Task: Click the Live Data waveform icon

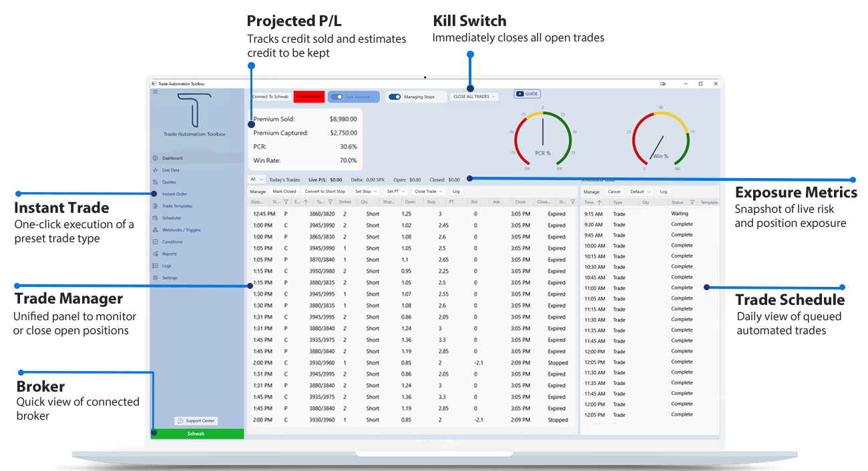Action: point(156,170)
